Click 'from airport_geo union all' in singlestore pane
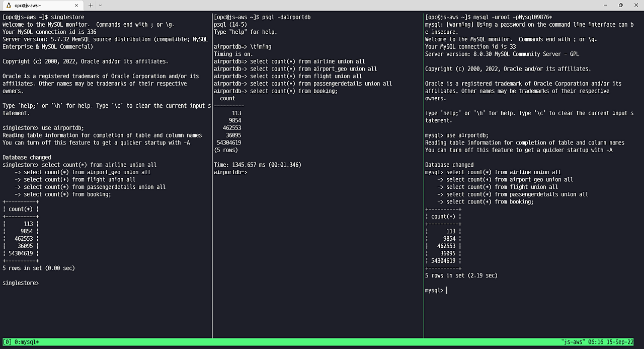This screenshot has width=644, height=349. click(111, 172)
